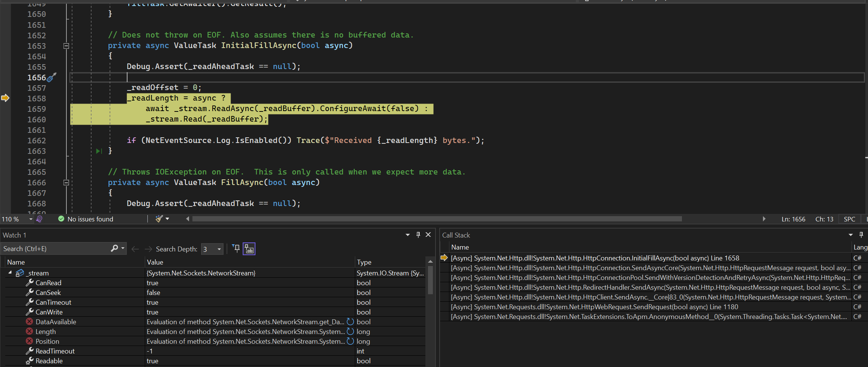Refresh the DataAvailable property evaluation
The image size is (868, 367).
[x=350, y=322]
